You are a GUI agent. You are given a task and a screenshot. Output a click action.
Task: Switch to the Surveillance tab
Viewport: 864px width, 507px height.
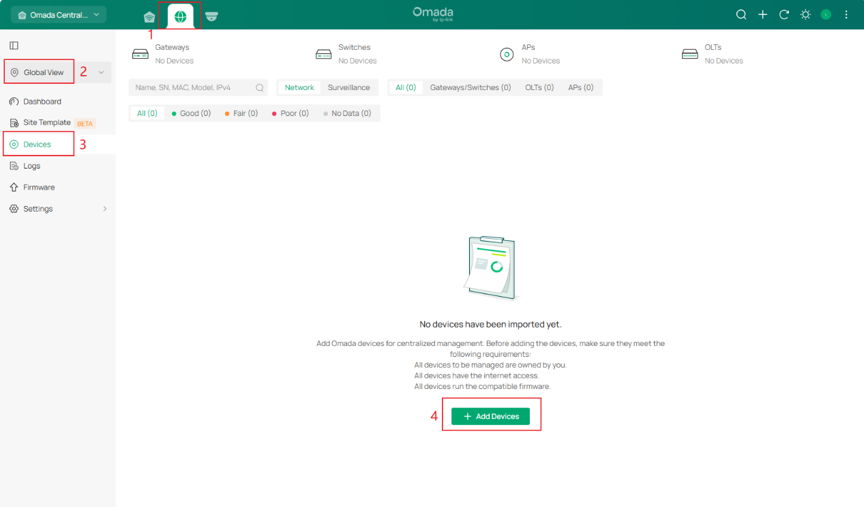349,88
